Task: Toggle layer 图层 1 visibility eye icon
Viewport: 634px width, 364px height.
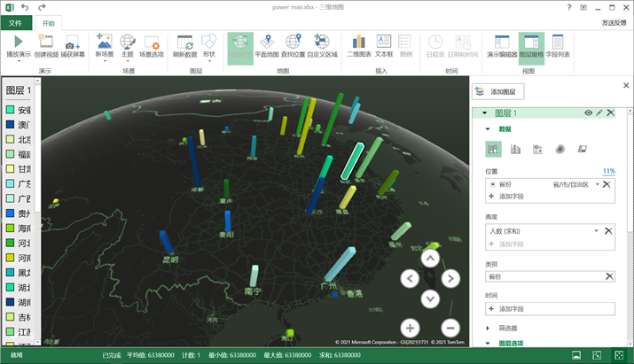Action: click(x=588, y=112)
